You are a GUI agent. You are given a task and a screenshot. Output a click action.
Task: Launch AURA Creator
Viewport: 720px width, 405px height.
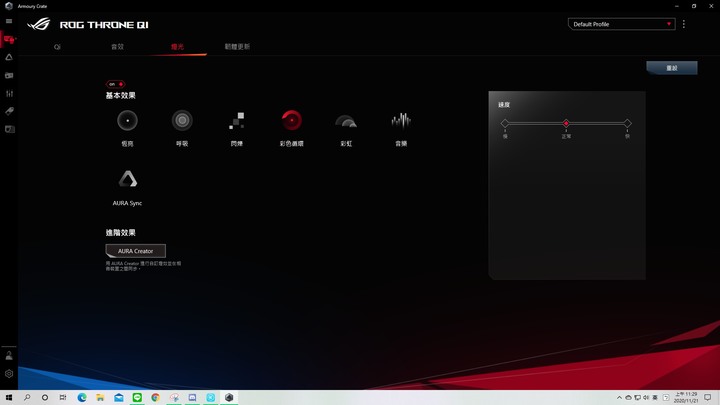[135, 251]
